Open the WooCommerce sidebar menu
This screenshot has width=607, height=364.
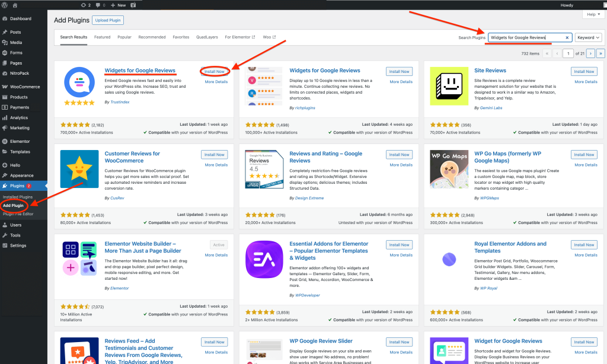point(24,87)
